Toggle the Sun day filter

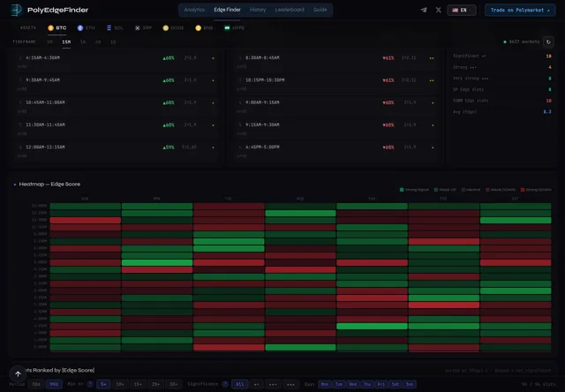(x=410, y=384)
